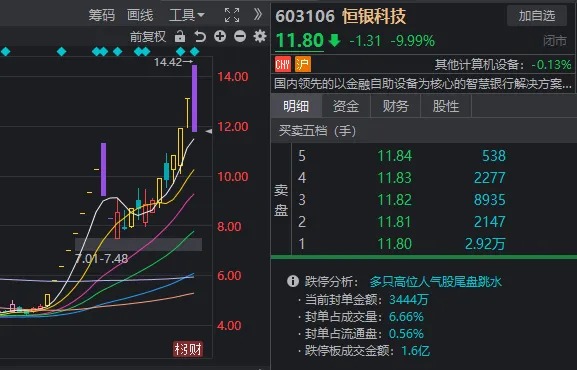Screen dimensions: 577x370
Task: Click the 3444万 封单金额 value
Action: (409, 299)
